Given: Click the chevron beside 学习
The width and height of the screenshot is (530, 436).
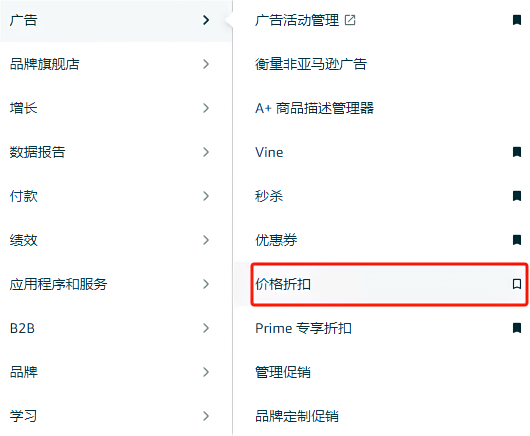Looking at the screenshot, I should tap(206, 416).
